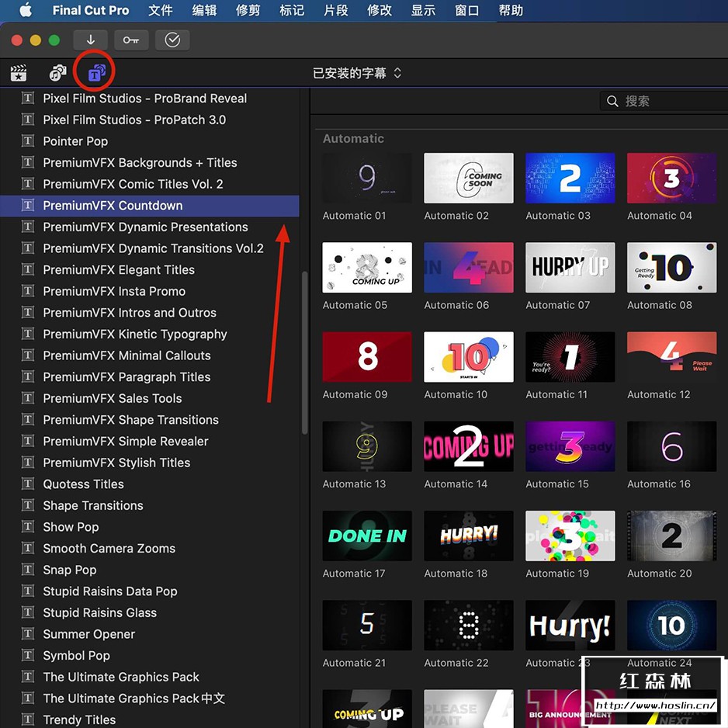Show the photos and audio sidebar

tap(57, 74)
